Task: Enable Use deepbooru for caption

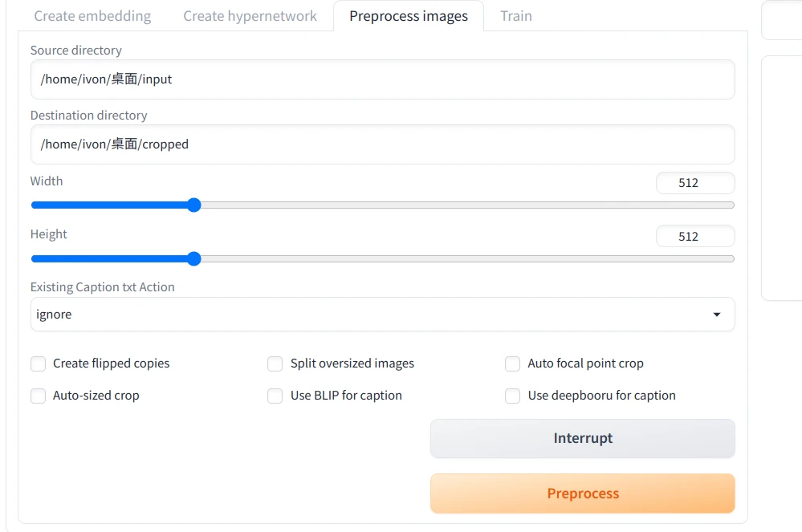Action: pos(513,396)
